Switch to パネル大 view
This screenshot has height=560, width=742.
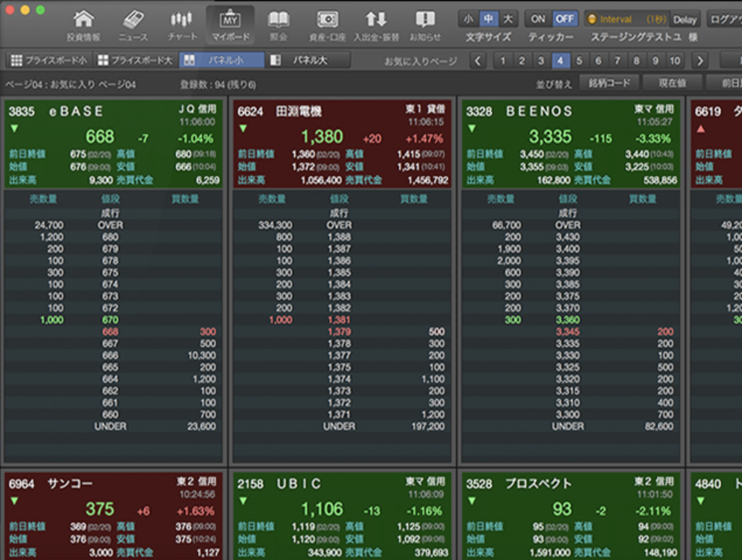(x=308, y=60)
